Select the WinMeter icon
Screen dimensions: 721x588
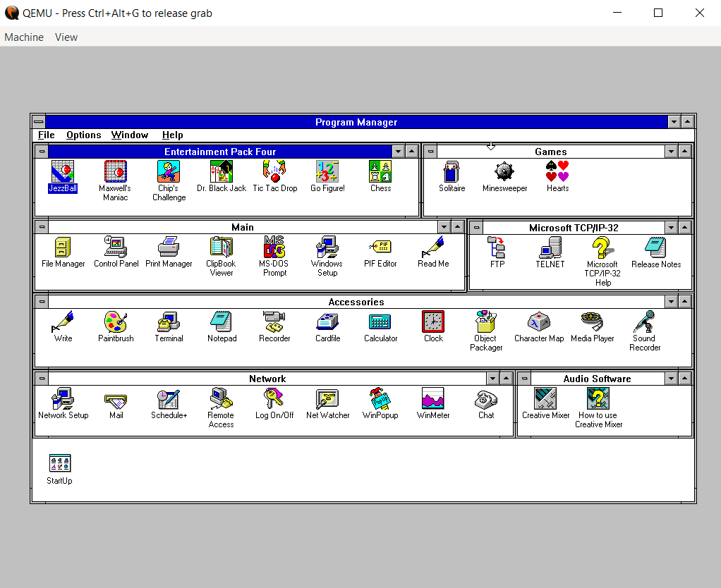433,398
